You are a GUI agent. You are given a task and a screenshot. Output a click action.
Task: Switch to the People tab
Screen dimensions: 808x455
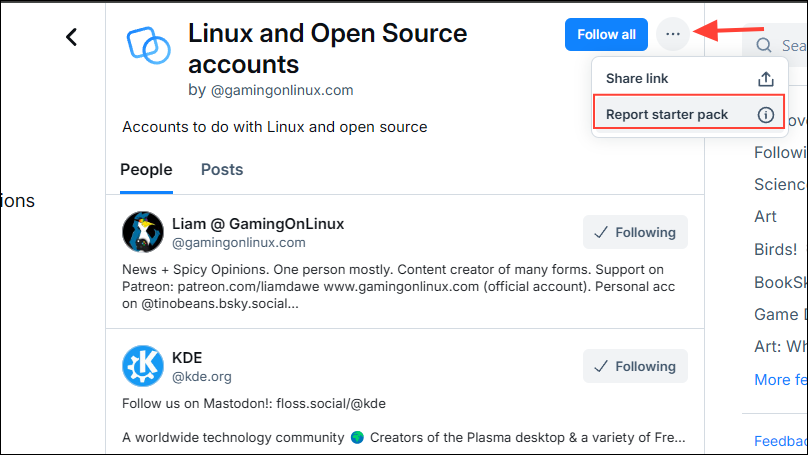pos(146,170)
